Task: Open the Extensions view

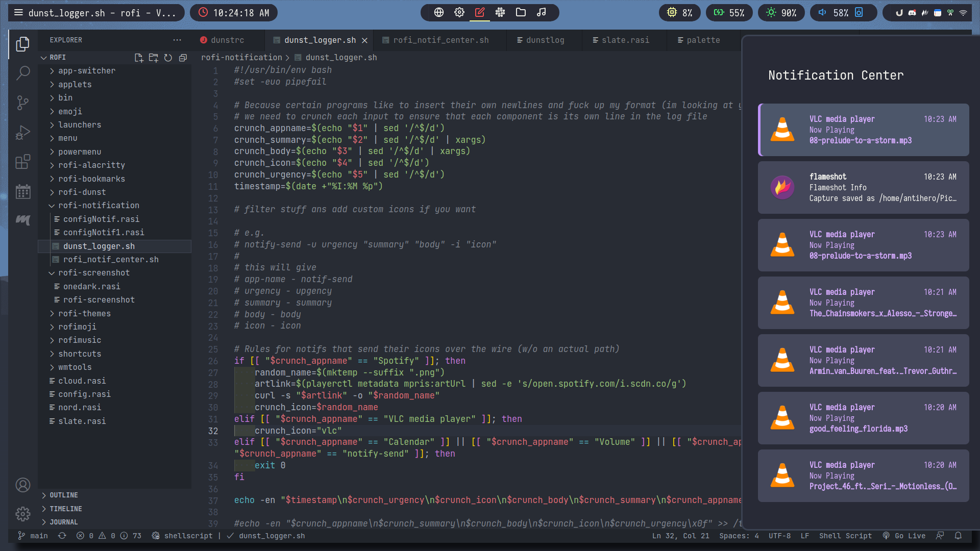Action: click(22, 162)
